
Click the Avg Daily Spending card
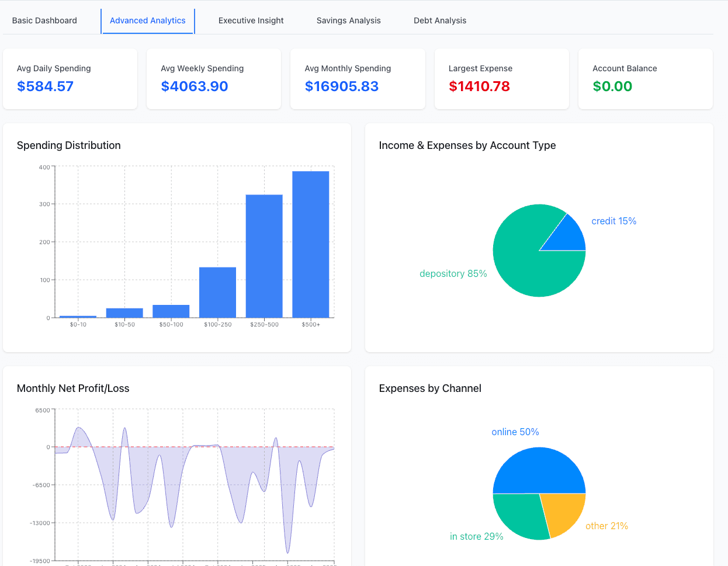coord(70,79)
